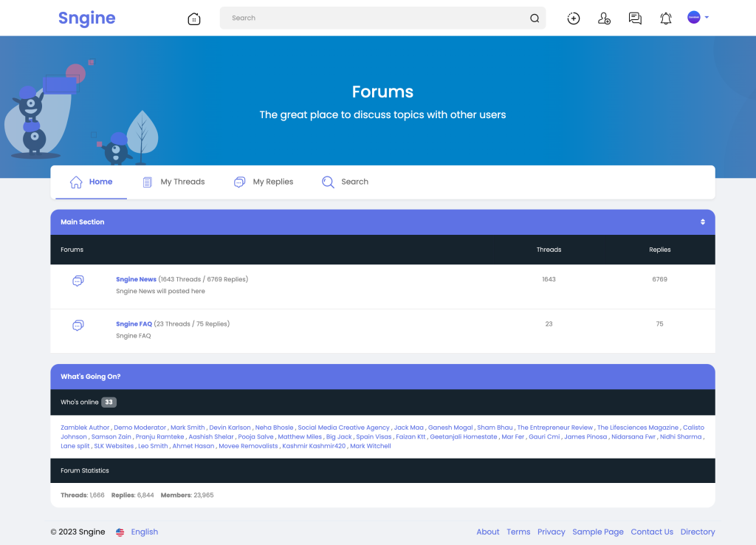Click the Home tab house icon
The image size is (756, 545).
click(76, 182)
